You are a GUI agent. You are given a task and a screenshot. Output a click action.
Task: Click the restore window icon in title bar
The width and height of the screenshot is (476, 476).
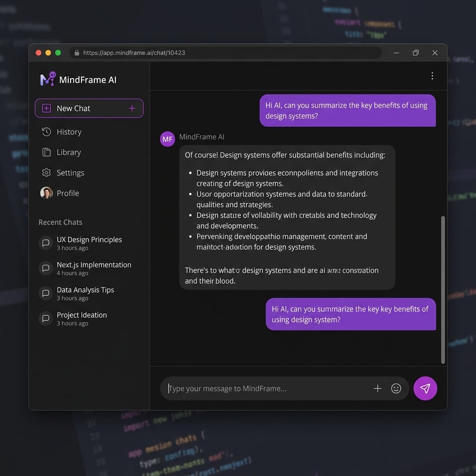coord(416,53)
